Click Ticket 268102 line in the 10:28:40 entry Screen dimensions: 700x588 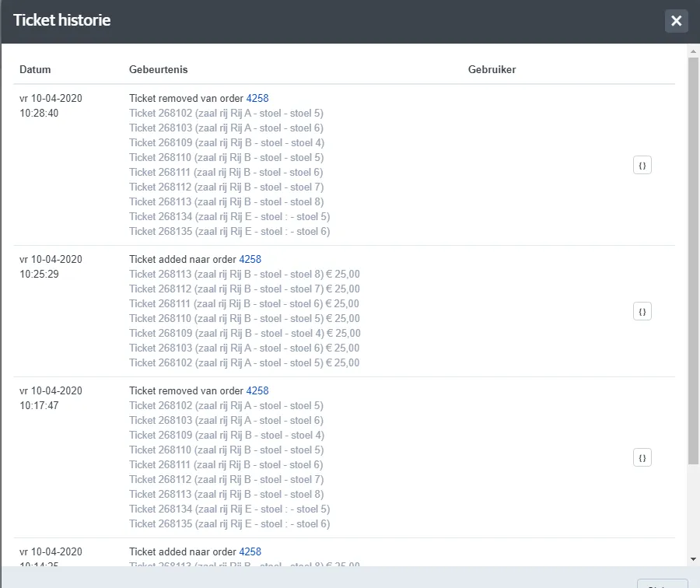pyautogui.click(x=226, y=113)
